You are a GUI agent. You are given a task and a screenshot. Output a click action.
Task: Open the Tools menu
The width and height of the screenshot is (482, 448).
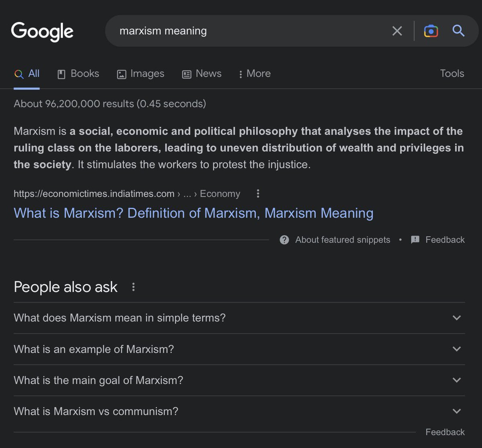tap(452, 73)
